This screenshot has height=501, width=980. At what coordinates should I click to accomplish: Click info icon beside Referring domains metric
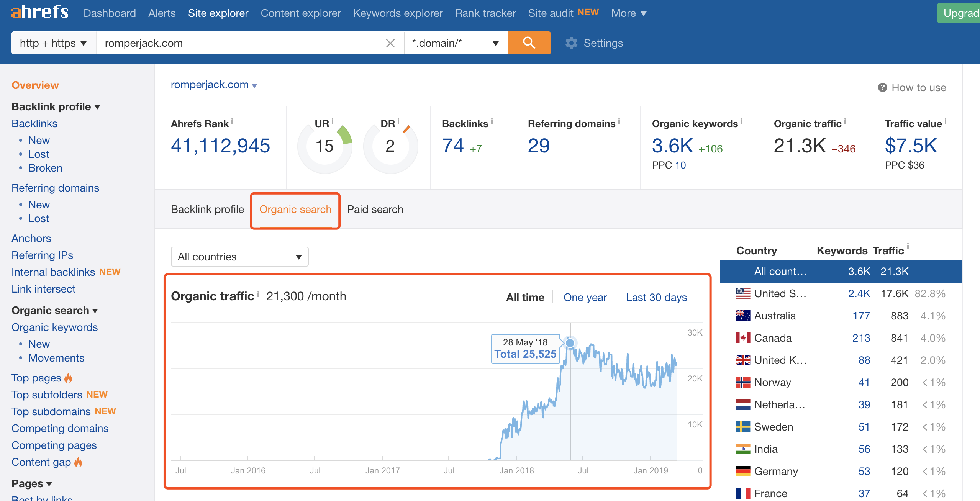(x=619, y=121)
